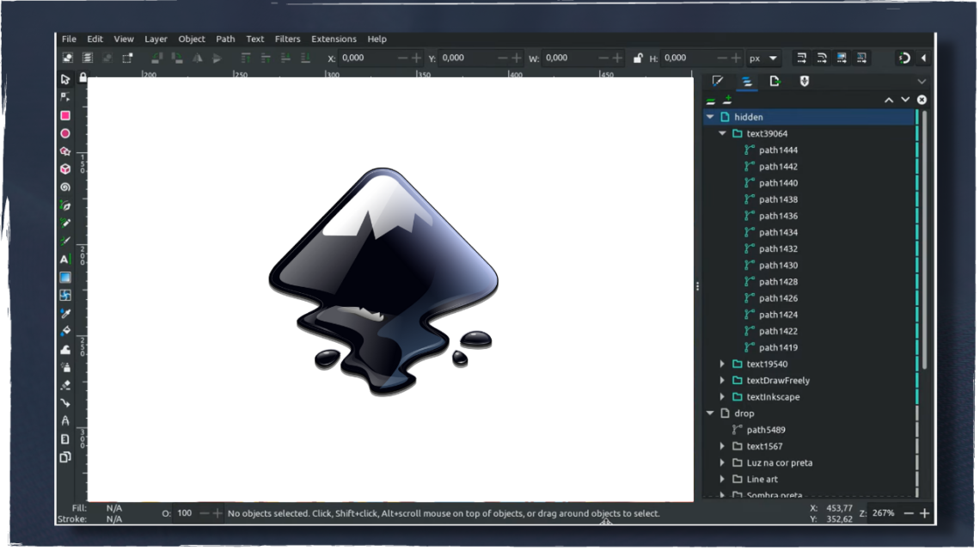Collapse the text39064 group
This screenshot has height=551, width=980.
tap(722, 133)
